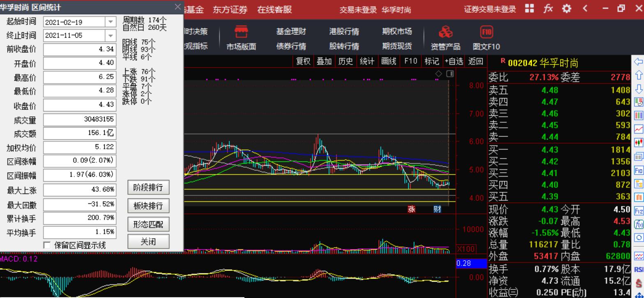Click the 形态匹配 button
Image resolution: width=644 pixels, height=298 pixels.
[x=148, y=224]
